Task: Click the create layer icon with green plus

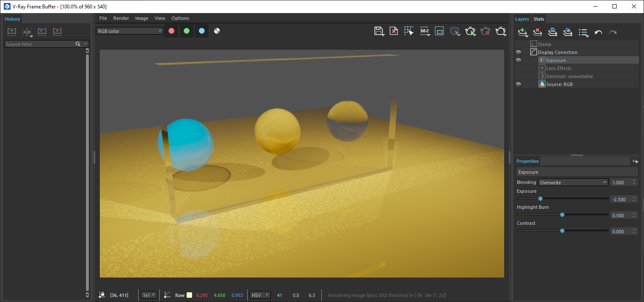Action: [x=522, y=32]
